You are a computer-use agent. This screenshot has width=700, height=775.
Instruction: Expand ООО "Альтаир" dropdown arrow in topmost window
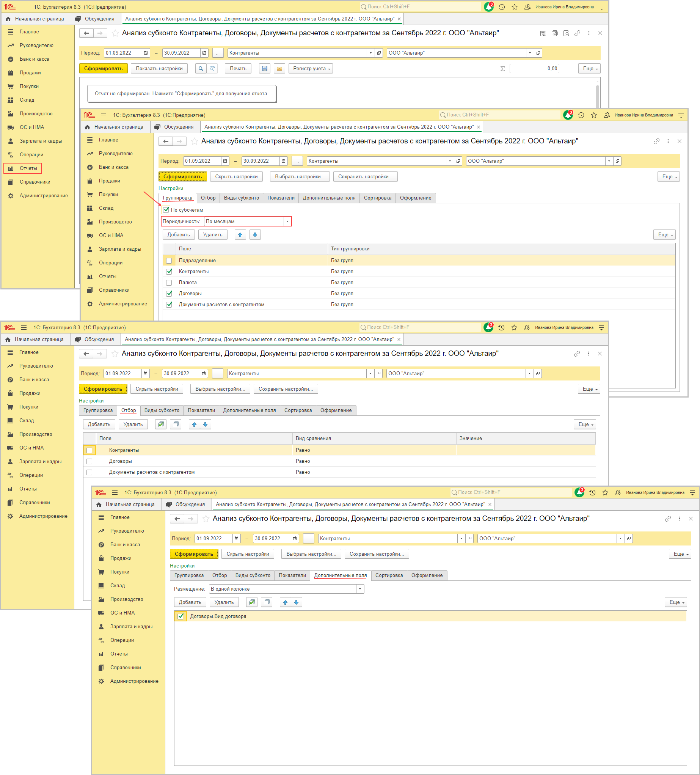point(530,53)
